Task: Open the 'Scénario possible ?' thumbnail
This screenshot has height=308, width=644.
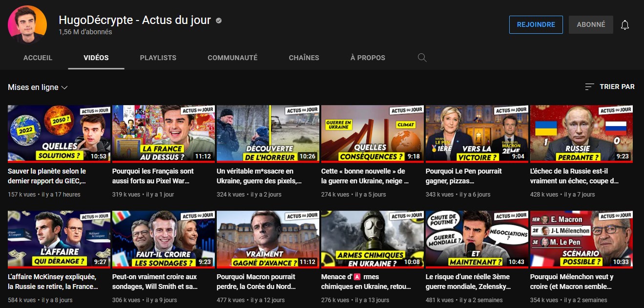Action: (582, 239)
